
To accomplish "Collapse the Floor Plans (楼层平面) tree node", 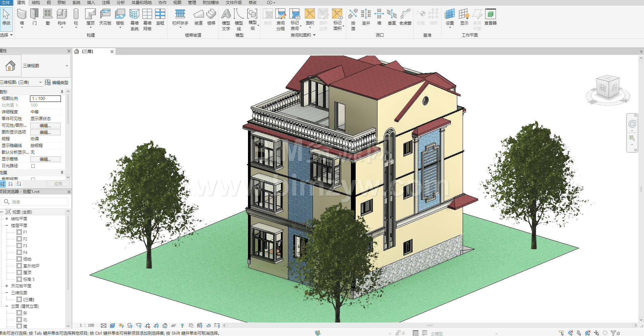I will pos(6,225).
